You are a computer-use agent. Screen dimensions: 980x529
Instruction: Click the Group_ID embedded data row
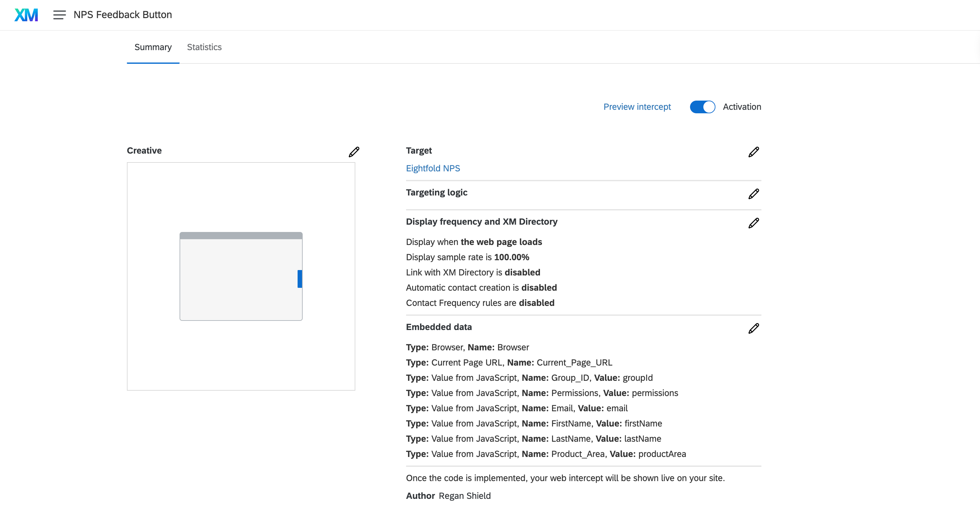pos(529,378)
